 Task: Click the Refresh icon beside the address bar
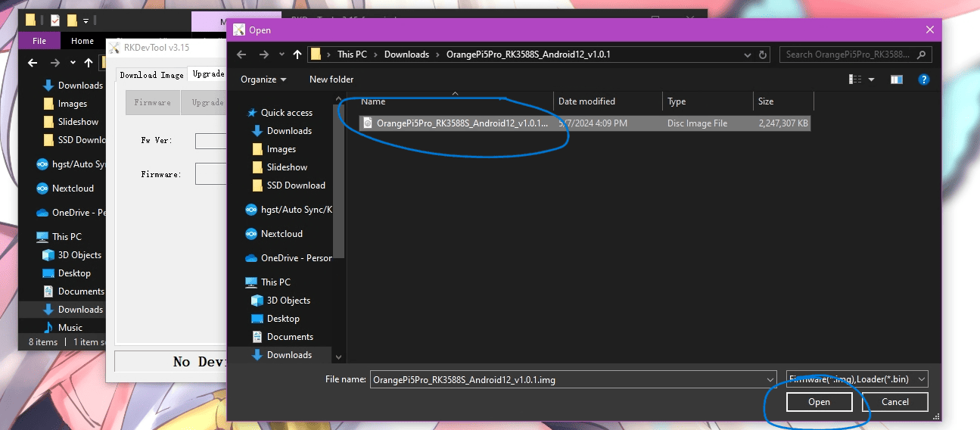pyautogui.click(x=764, y=55)
